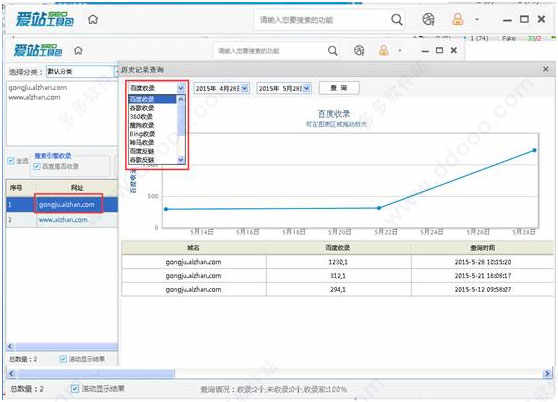Click the orange lock icon in the outer window
This screenshot has height=402, width=558.
pyautogui.click(x=458, y=19)
